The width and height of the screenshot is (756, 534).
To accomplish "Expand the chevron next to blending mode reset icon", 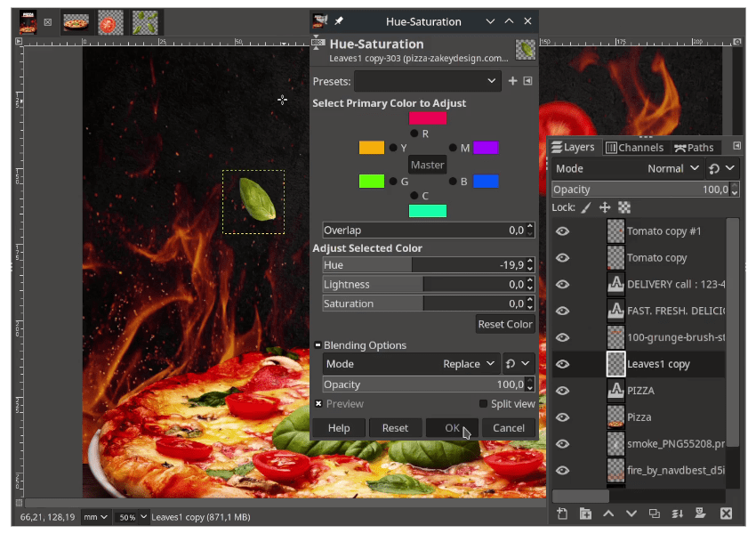I will tap(526, 364).
